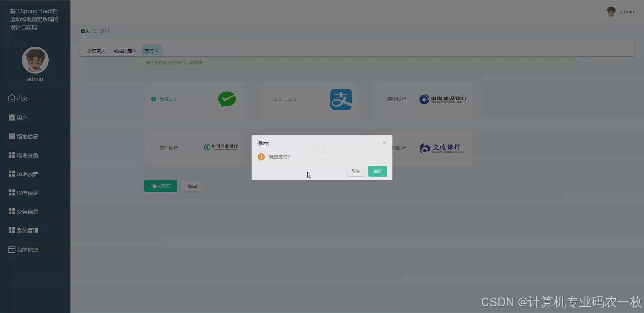Click the small admin avatar at top right

pos(611,12)
